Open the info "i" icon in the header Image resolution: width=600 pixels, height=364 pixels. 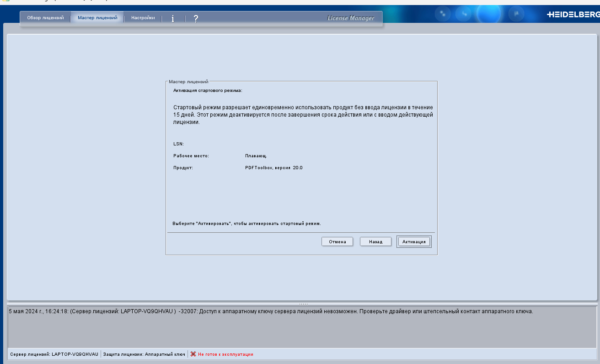(173, 18)
